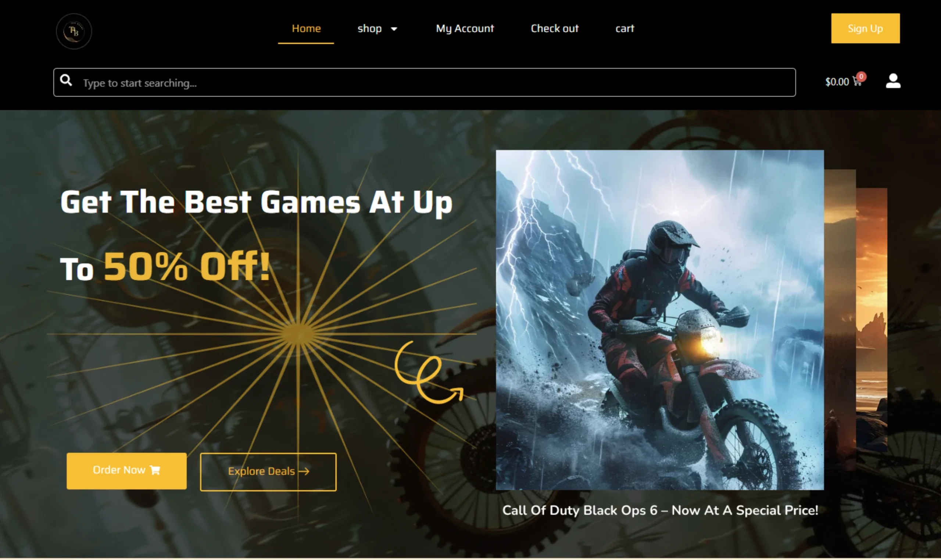This screenshot has height=560, width=941.
Task: Click the magnifying glass search icon
Action: [x=66, y=80]
